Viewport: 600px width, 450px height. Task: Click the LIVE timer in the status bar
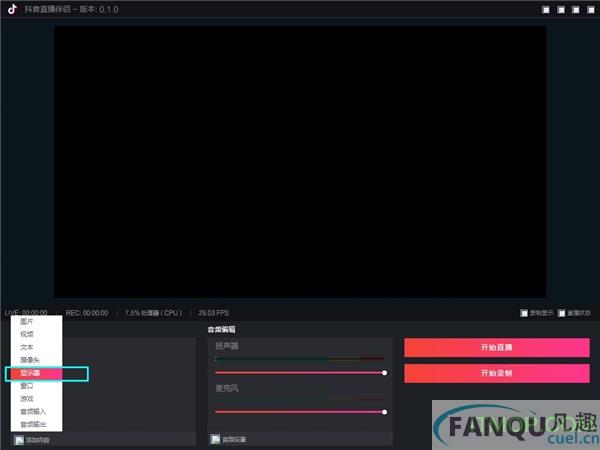tap(26, 313)
